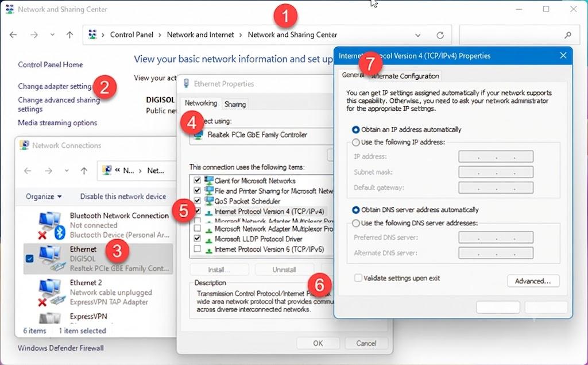Toggle File and Printer Sharing checkbox
Viewport: 588px width, 365px height.
[198, 190]
